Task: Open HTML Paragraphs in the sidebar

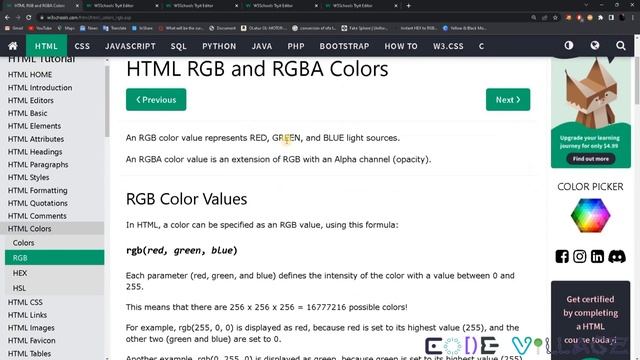Action: coord(38,164)
